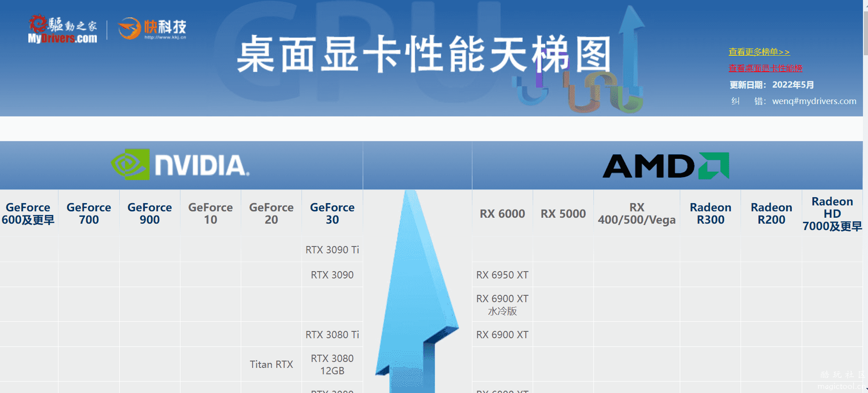
Task: Select the Radeon R300 column header
Action: 710,214
